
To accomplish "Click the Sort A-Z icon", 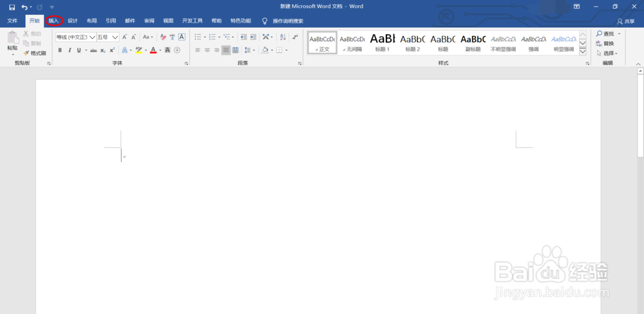I will coord(283,37).
